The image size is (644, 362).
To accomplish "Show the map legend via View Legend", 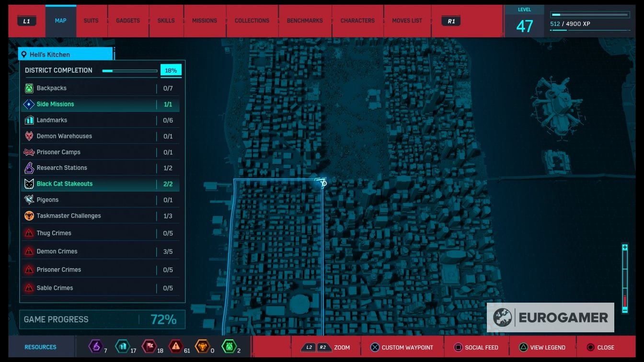I will click(542, 348).
